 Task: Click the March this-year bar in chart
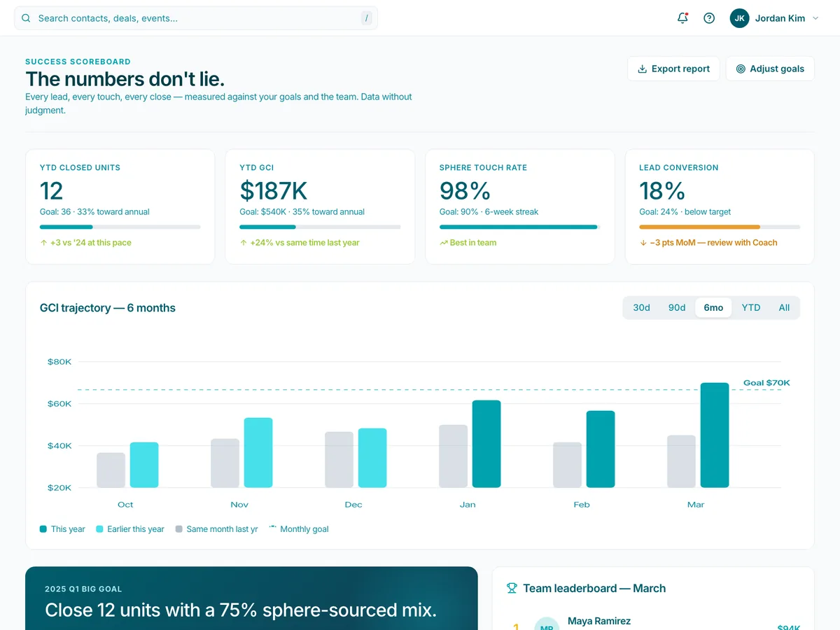(715, 435)
